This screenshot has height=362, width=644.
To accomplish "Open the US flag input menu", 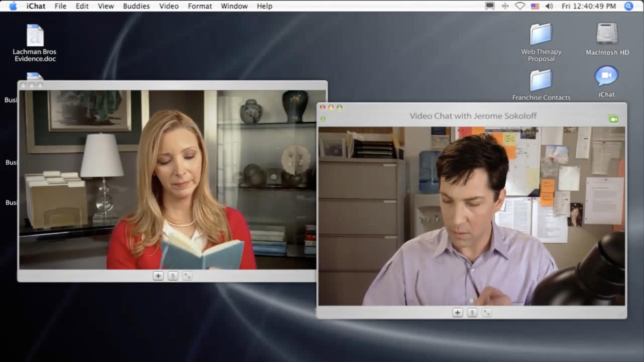I will (x=535, y=6).
